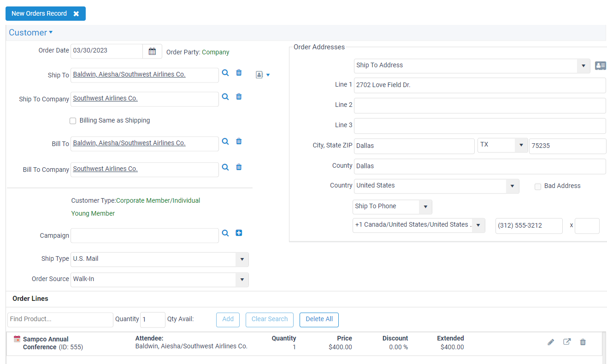Mark address as Bad Address
Screen dimensions: 607x364
538,187
